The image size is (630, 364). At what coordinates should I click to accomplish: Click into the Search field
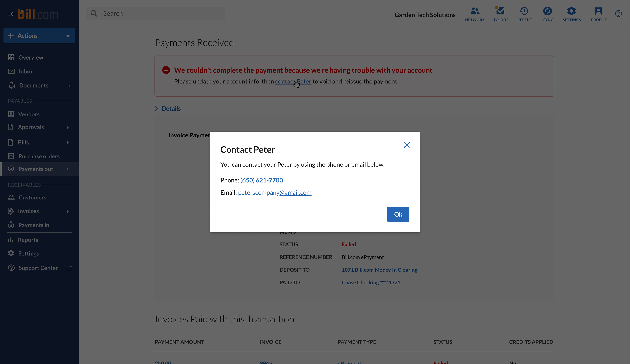(156, 13)
